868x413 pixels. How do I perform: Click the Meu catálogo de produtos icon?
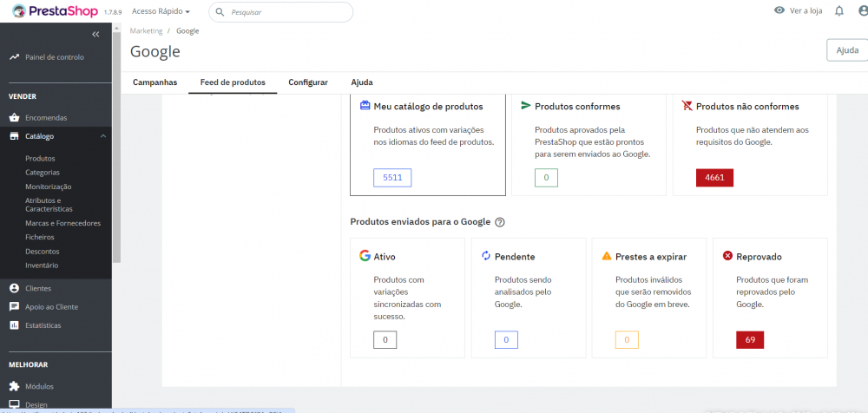pyautogui.click(x=365, y=106)
